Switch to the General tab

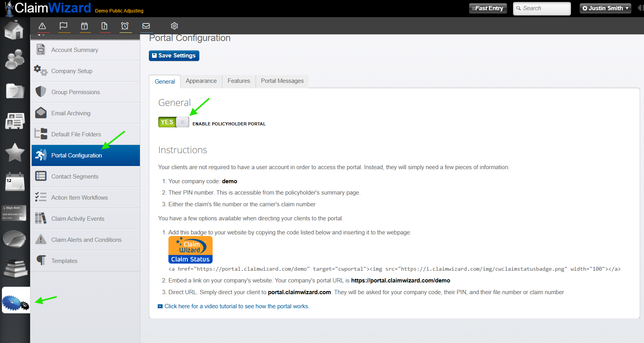tap(165, 81)
